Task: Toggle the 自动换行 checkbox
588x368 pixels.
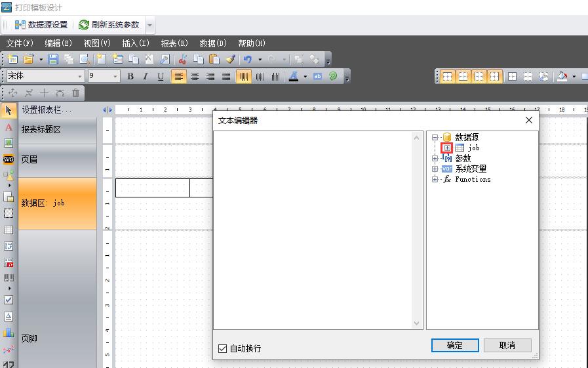Action: click(x=222, y=348)
